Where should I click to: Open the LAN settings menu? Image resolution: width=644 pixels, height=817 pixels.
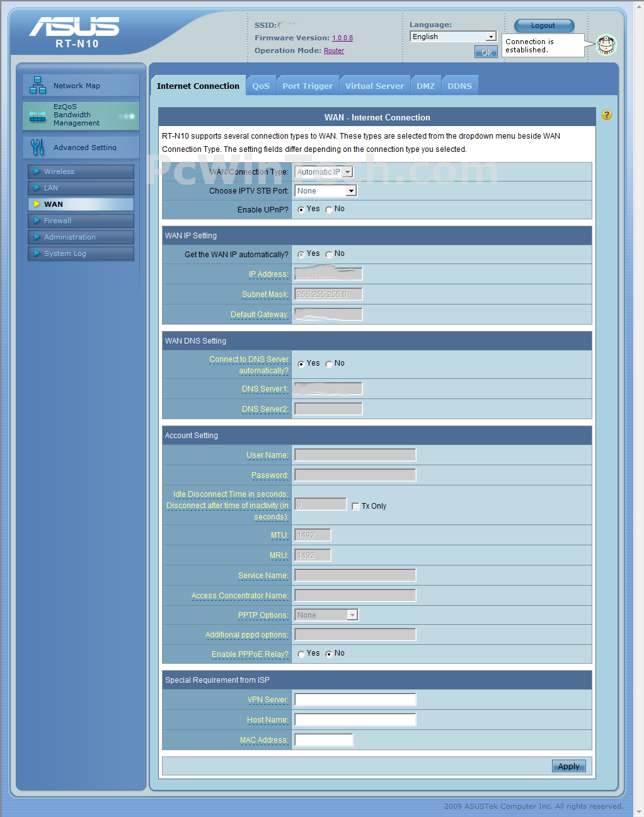[81, 188]
